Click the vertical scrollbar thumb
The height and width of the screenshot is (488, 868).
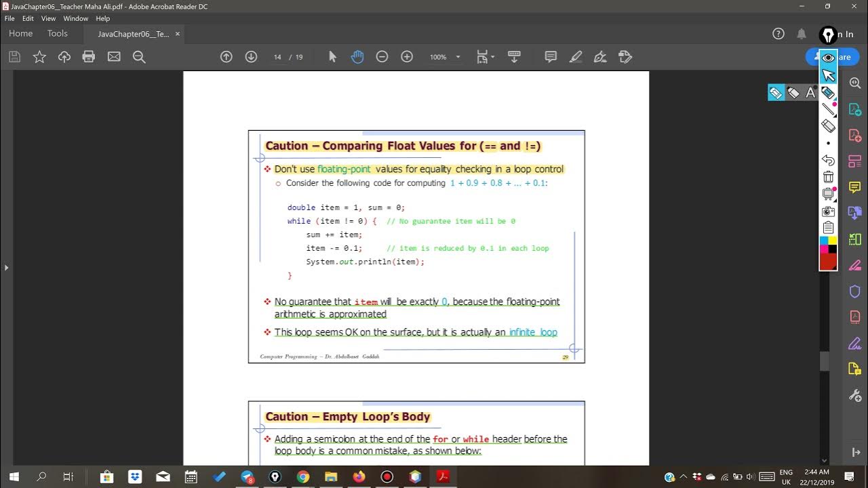(x=825, y=361)
